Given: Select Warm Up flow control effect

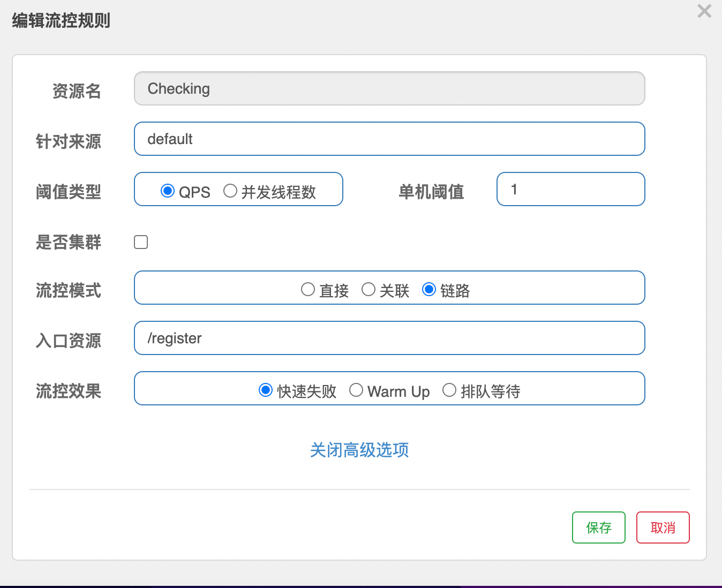Looking at the screenshot, I should click(x=356, y=390).
